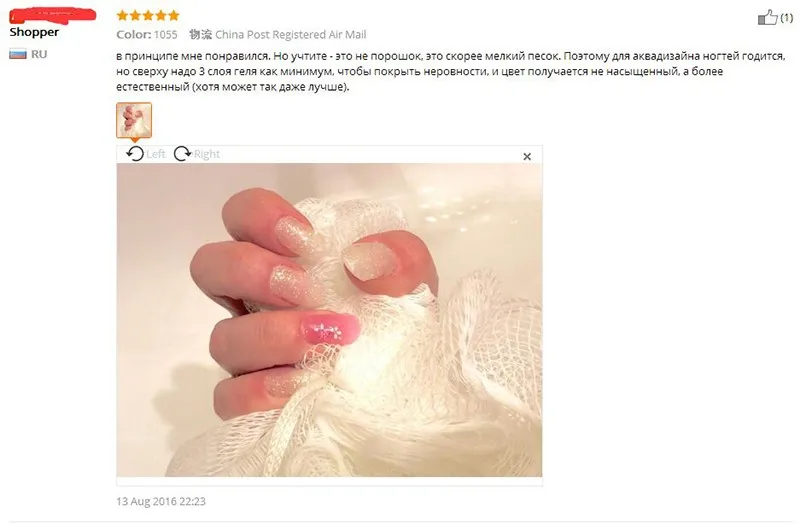Click the Shopper username label
This screenshot has width=800, height=524.
click(x=34, y=32)
